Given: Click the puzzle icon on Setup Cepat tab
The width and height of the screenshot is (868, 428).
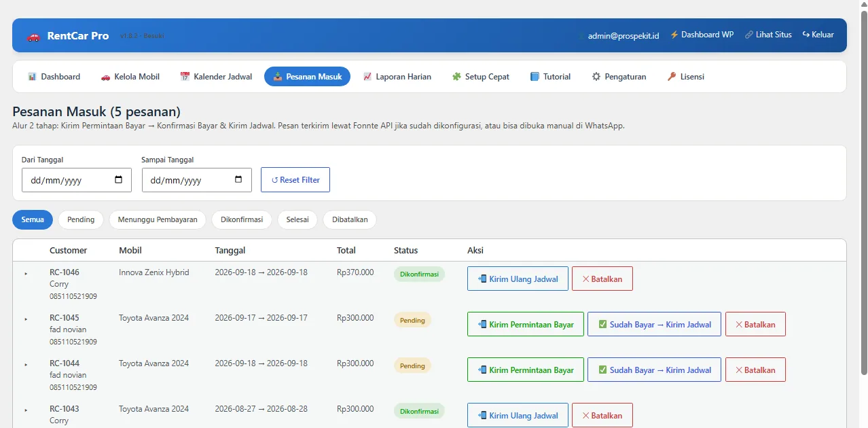Looking at the screenshot, I should [x=456, y=77].
